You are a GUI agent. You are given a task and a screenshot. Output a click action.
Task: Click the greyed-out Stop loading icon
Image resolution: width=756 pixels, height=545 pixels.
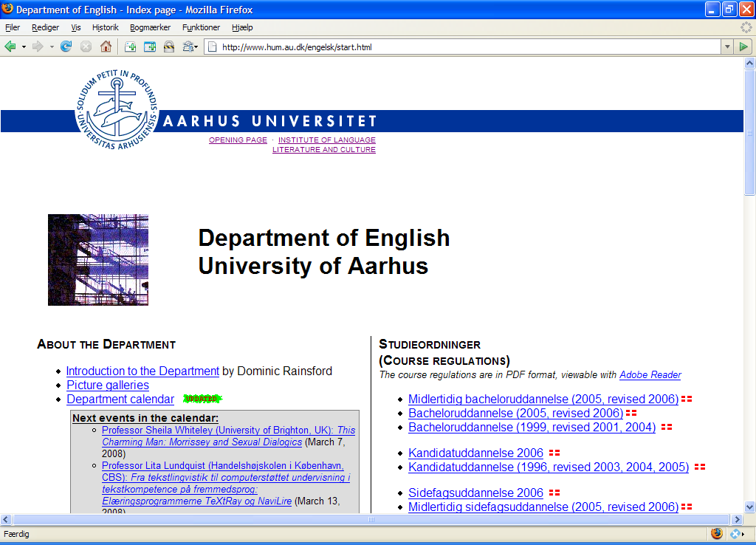pyautogui.click(x=86, y=47)
